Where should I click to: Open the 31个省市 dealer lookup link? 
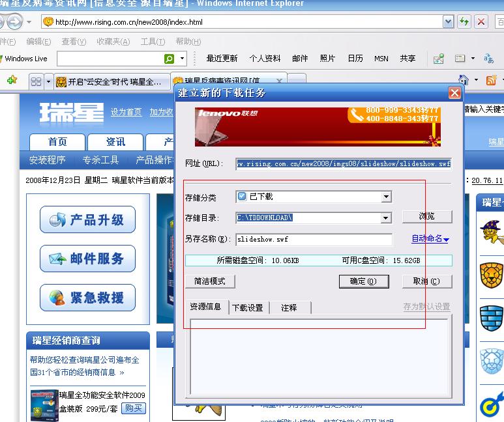point(78,373)
